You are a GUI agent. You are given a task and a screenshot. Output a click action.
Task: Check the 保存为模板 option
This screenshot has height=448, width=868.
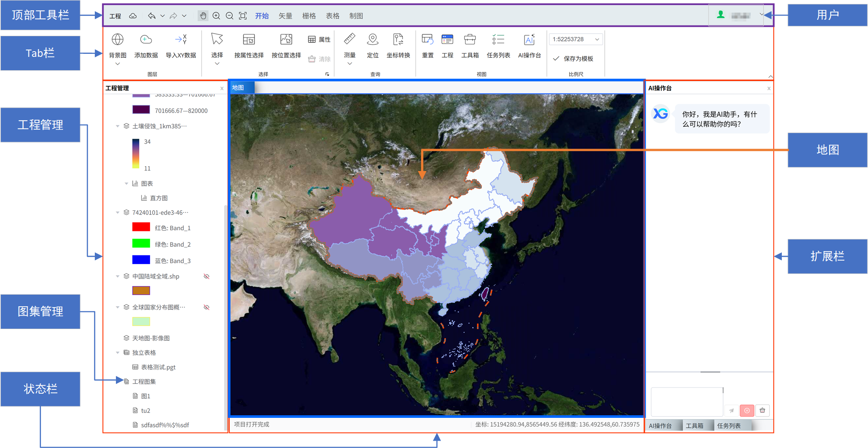coord(556,59)
